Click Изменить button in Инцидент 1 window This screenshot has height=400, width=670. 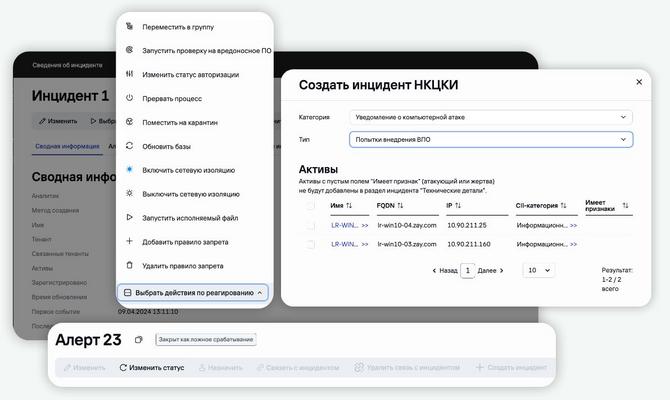point(58,121)
